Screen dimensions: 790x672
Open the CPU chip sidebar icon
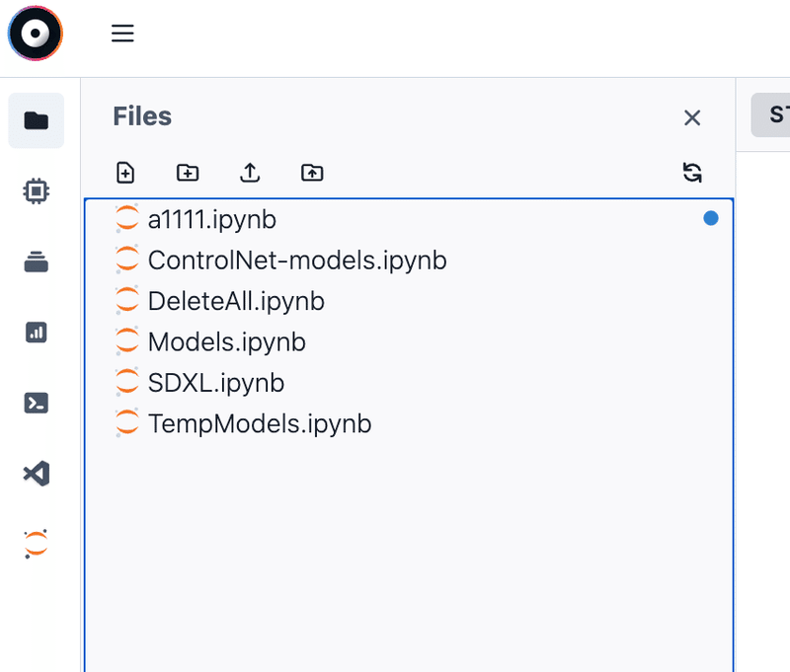tap(37, 190)
